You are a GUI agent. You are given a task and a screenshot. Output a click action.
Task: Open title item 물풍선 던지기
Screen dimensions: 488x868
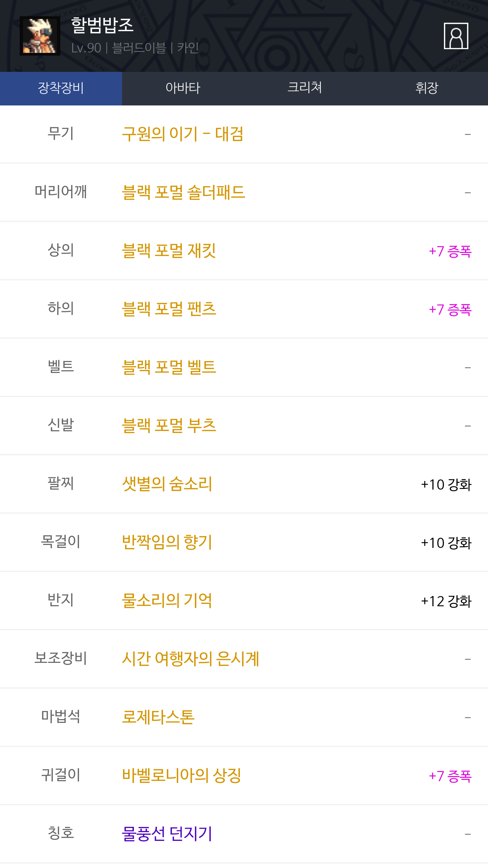(167, 834)
